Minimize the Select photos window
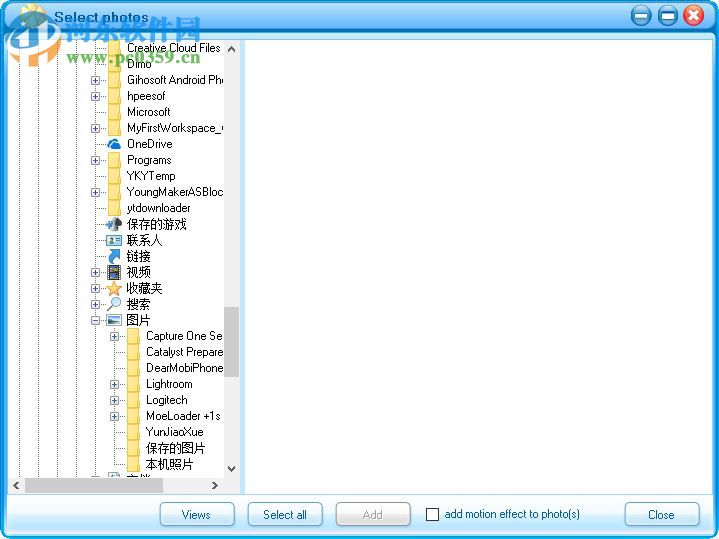The image size is (719, 539). (641, 16)
